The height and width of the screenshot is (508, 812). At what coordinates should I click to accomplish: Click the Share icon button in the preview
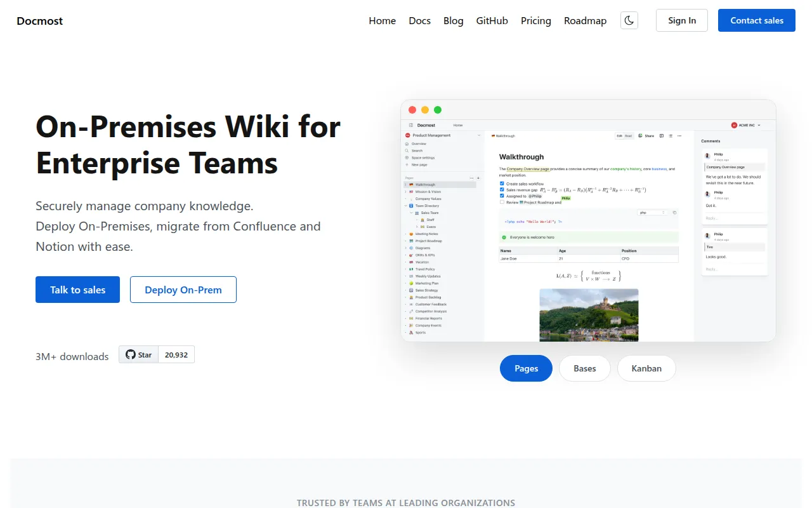[646, 136]
